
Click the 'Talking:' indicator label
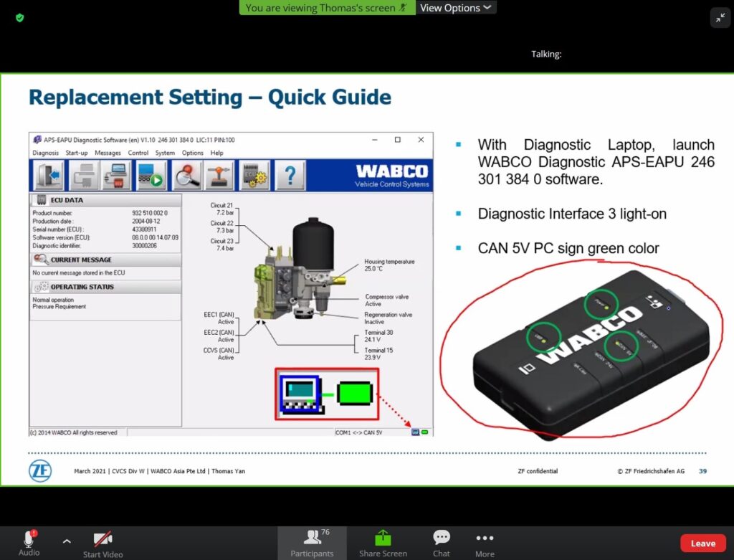point(545,54)
